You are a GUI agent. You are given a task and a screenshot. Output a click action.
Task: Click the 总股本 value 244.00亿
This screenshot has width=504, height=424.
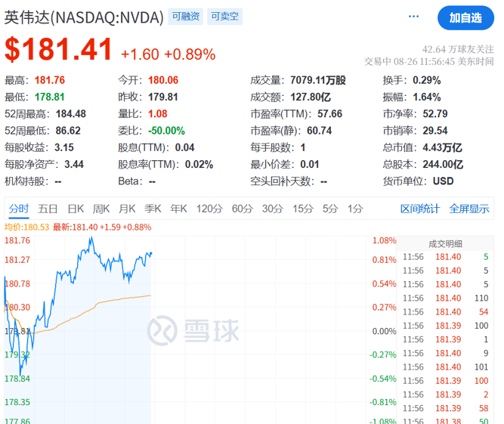[x=443, y=164]
